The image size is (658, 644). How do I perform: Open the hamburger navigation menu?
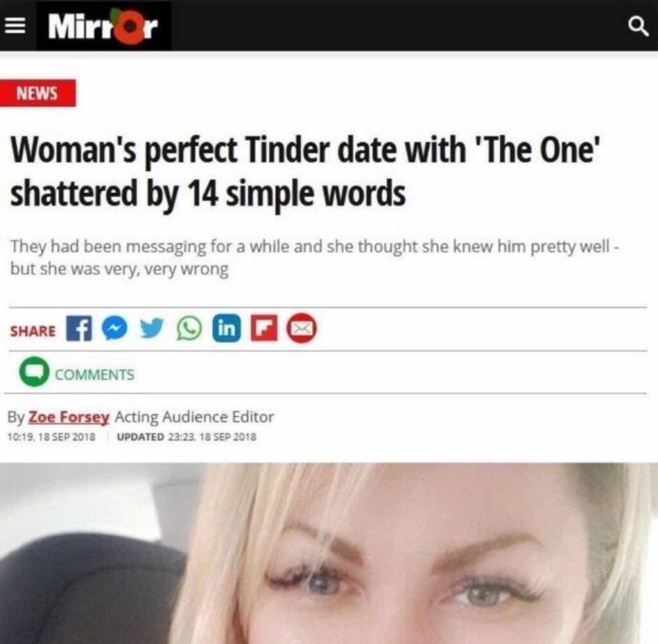[x=16, y=26]
